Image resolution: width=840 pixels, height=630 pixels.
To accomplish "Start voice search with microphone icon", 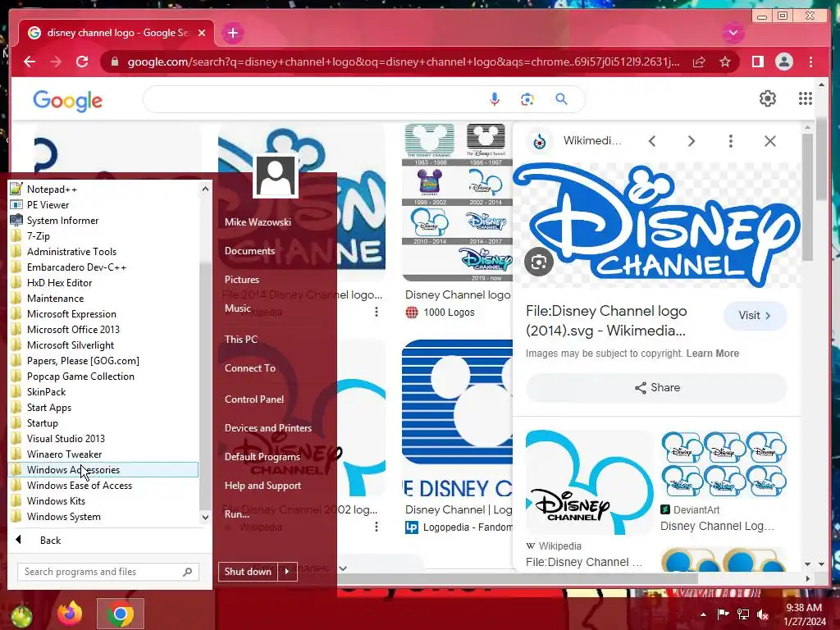I will point(495,99).
